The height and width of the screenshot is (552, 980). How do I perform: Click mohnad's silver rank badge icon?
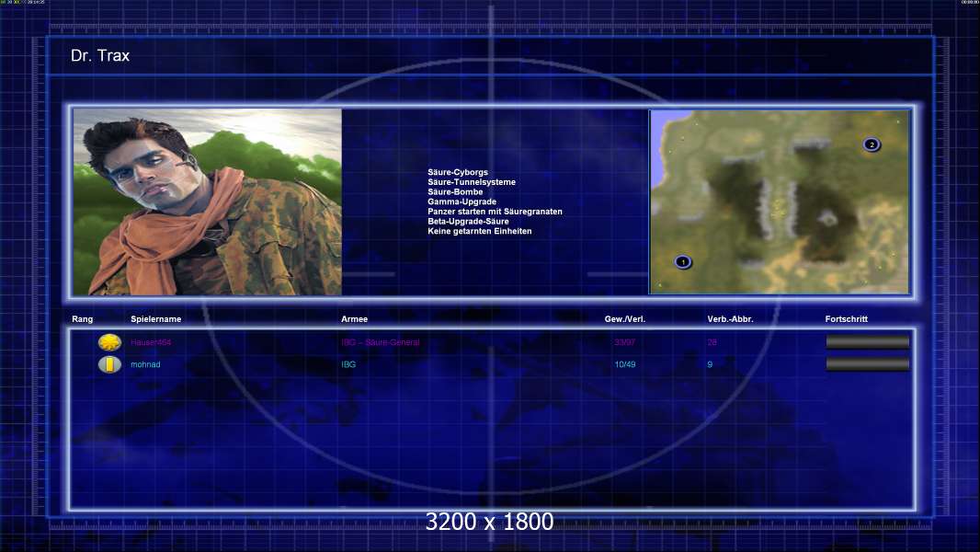pos(109,364)
